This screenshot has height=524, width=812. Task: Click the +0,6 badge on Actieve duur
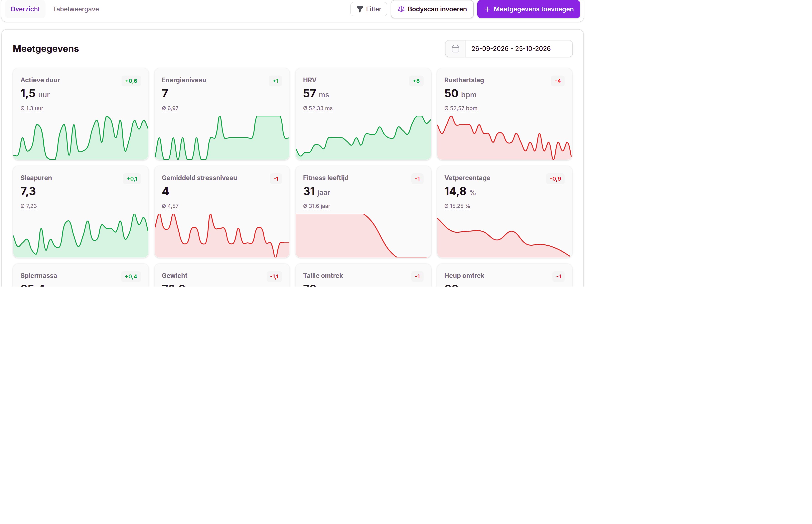[131, 81]
